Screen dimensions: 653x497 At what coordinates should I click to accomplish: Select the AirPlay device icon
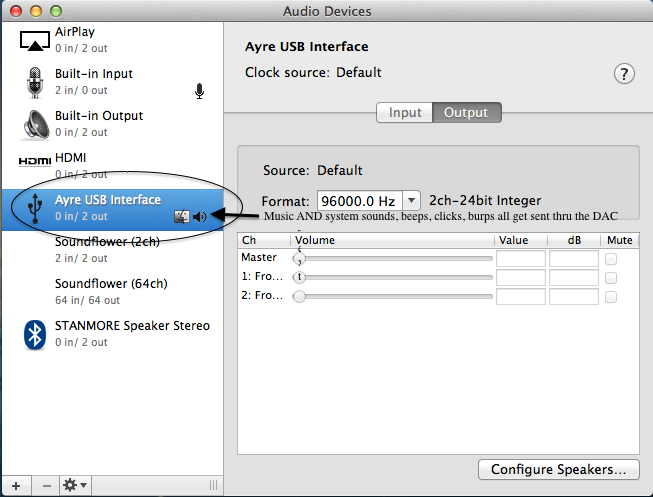34,39
